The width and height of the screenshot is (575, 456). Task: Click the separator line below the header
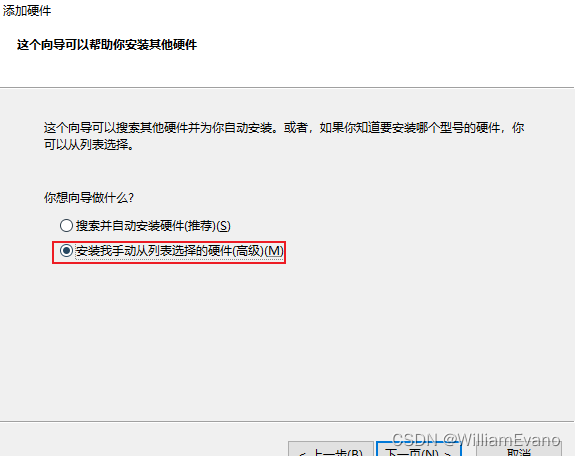pyautogui.click(x=287, y=88)
